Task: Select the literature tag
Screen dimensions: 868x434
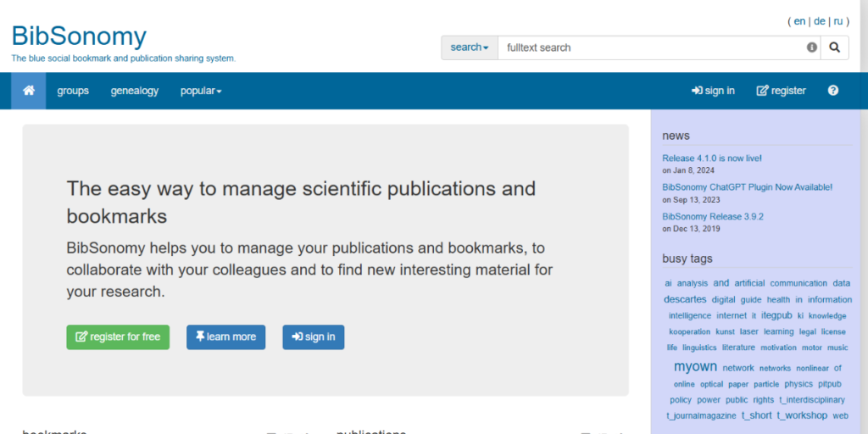Action: coord(738,348)
